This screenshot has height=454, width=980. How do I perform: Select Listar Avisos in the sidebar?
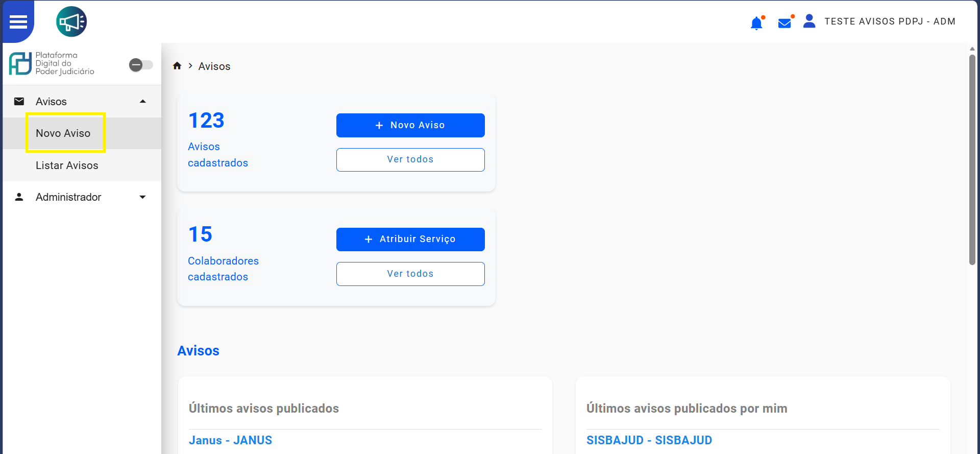[x=67, y=165]
